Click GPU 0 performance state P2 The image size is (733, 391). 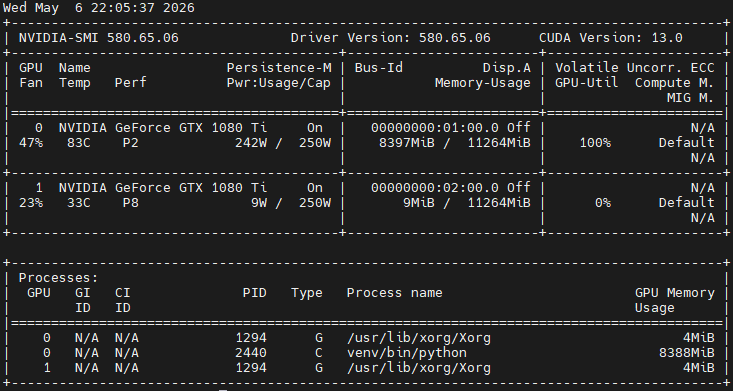[130, 143]
